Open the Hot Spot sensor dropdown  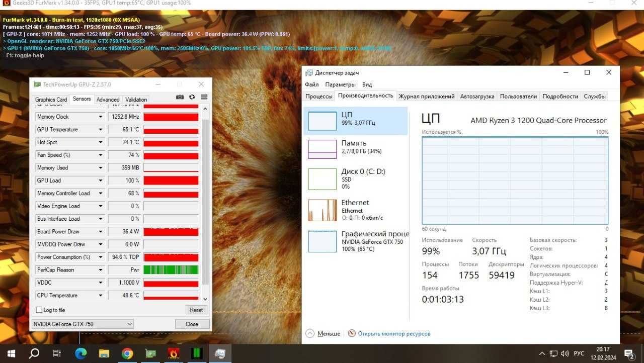pyautogui.click(x=100, y=142)
